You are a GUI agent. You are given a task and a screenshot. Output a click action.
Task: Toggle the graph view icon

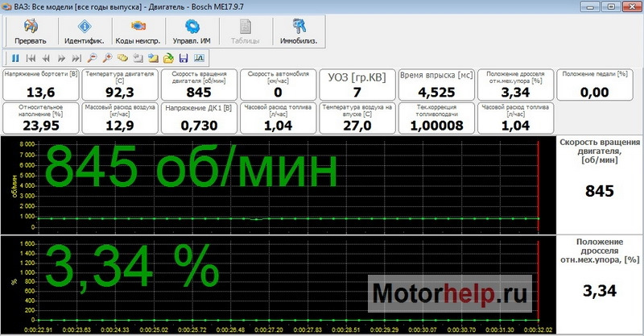199,58
